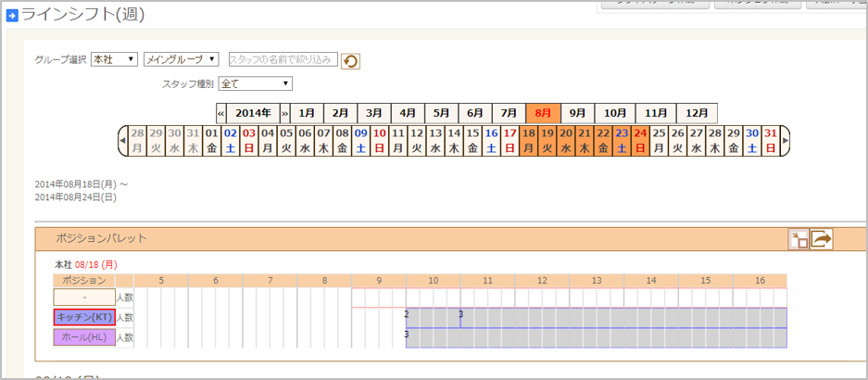The height and width of the screenshot is (380, 868).
Task: Pick the キッチン(KT) position swatch
Action: coord(84,317)
